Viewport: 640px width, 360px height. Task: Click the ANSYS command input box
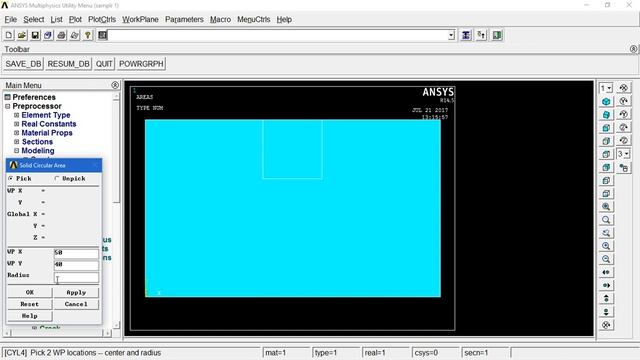(x=278, y=36)
